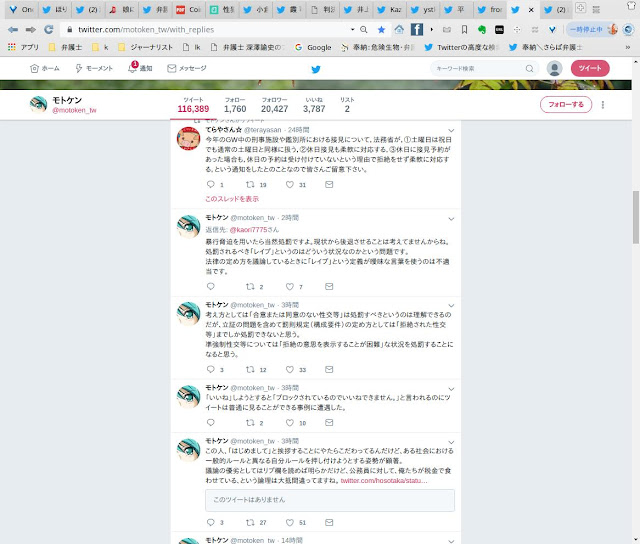Click the 一時停止中 profile button

pyautogui.click(x=592, y=29)
